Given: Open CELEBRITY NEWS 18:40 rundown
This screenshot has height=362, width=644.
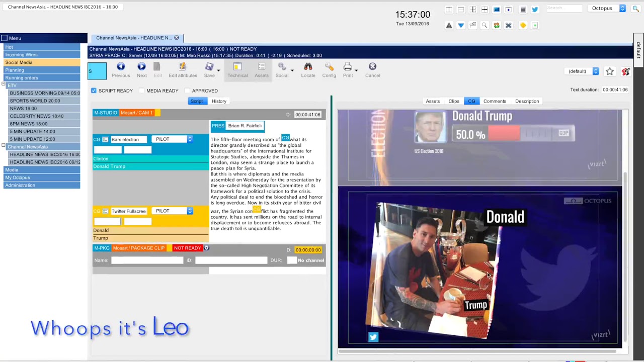Looking at the screenshot, I should [x=44, y=116].
